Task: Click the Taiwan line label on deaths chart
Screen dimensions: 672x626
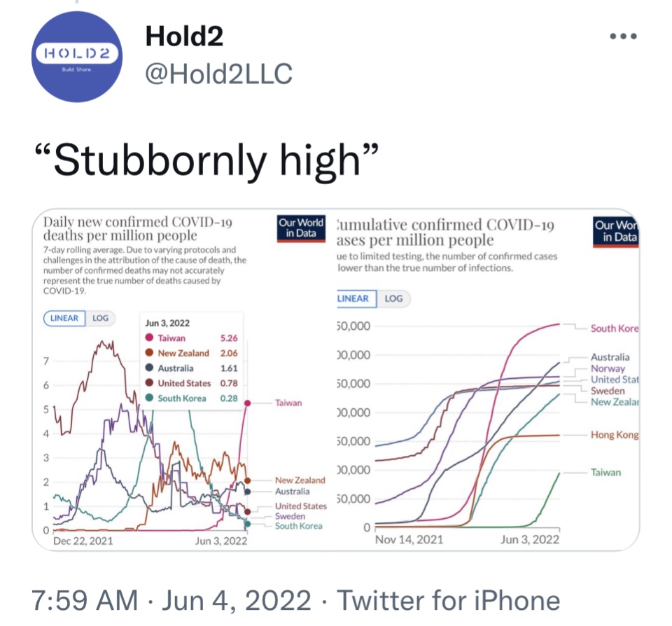Action: (288, 403)
